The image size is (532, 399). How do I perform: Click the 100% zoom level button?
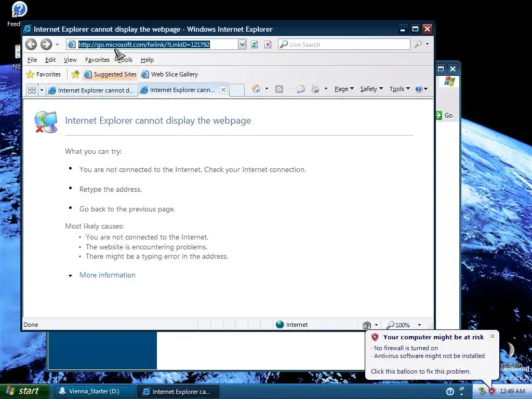coord(398,325)
